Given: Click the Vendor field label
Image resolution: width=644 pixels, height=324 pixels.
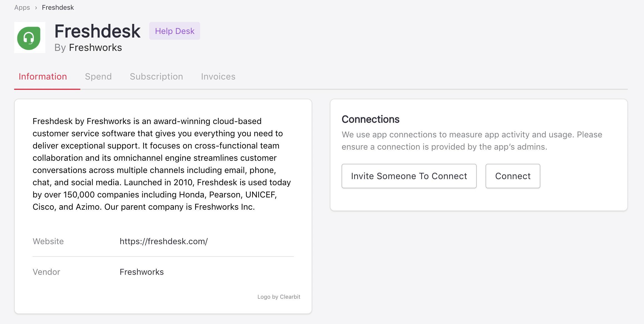Looking at the screenshot, I should click(46, 272).
